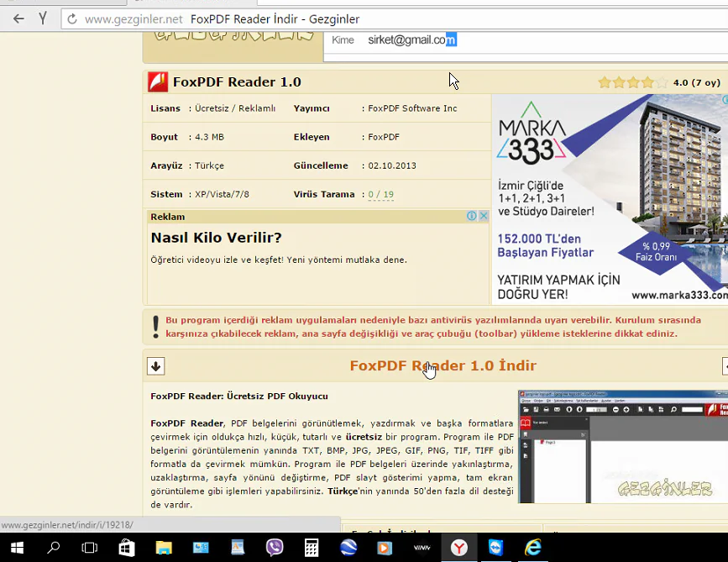The image size is (728, 562).
Task: Click the star rating next to 4.0 (7 oy)
Action: pyautogui.click(x=633, y=82)
